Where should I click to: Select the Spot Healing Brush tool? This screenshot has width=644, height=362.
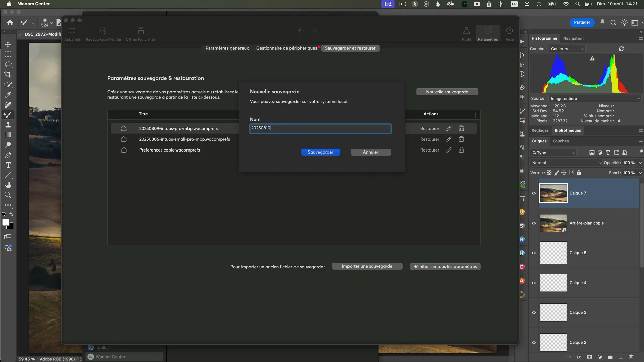8,105
